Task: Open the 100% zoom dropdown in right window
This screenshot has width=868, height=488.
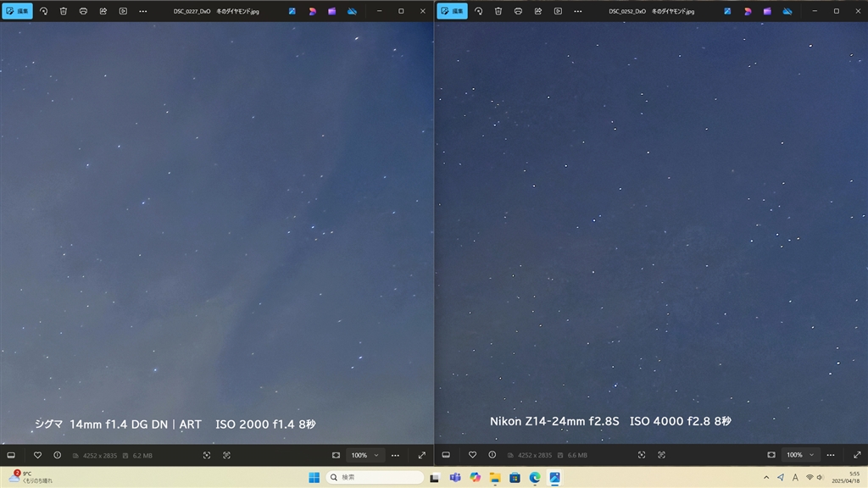Action: pyautogui.click(x=800, y=455)
